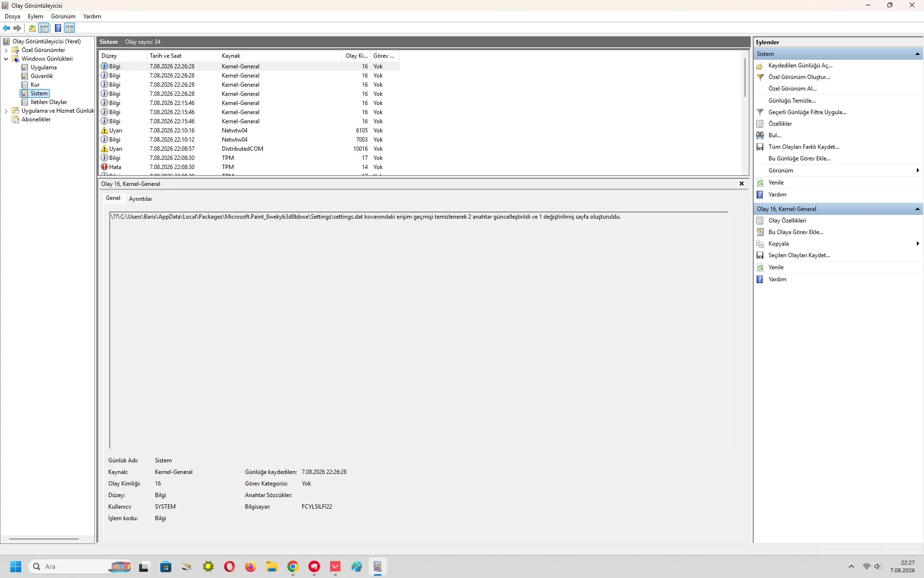Open 'Kaydedilen Günlüğü Aç...' action
Screen dimensions: 924x578
tap(800, 66)
